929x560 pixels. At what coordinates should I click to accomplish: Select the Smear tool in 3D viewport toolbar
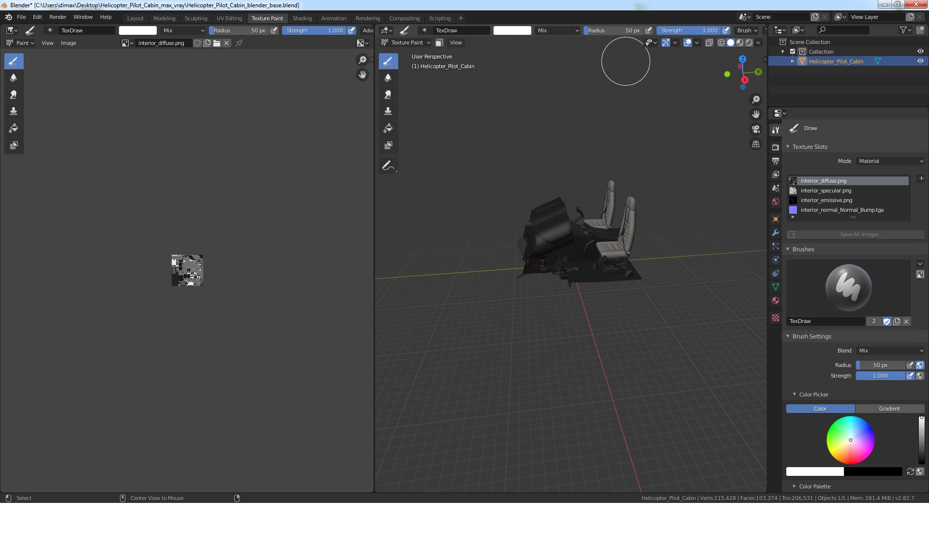388,94
